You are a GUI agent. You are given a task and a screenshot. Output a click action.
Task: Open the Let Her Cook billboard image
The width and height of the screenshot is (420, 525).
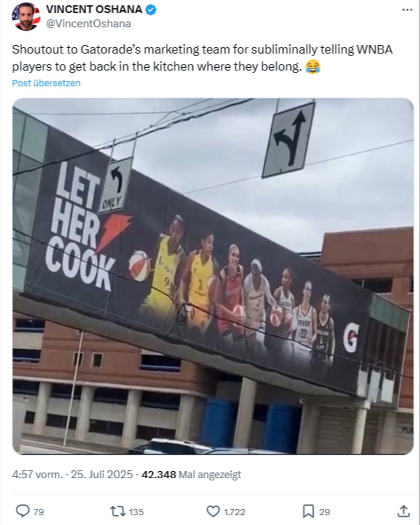click(213, 276)
